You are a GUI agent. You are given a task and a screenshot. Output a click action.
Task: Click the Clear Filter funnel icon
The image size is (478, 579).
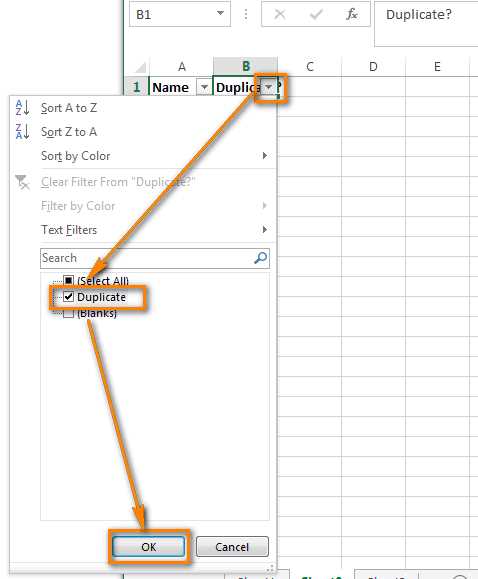coord(22,182)
